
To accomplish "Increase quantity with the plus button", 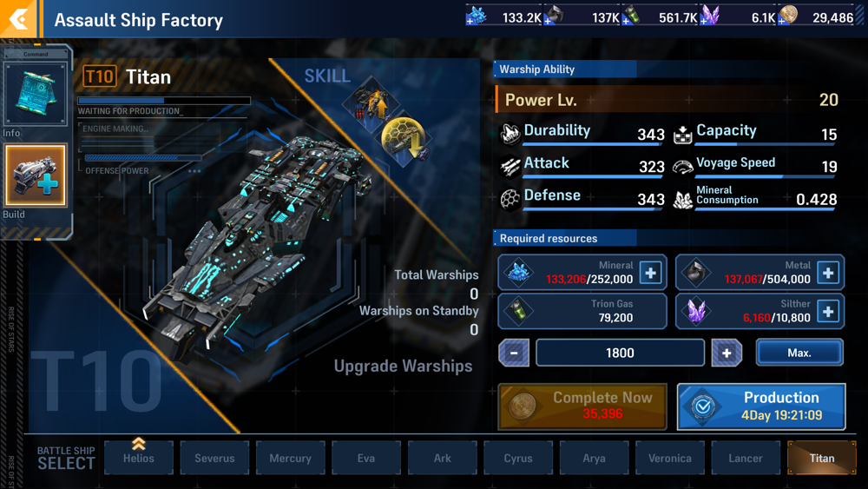I will coord(727,353).
